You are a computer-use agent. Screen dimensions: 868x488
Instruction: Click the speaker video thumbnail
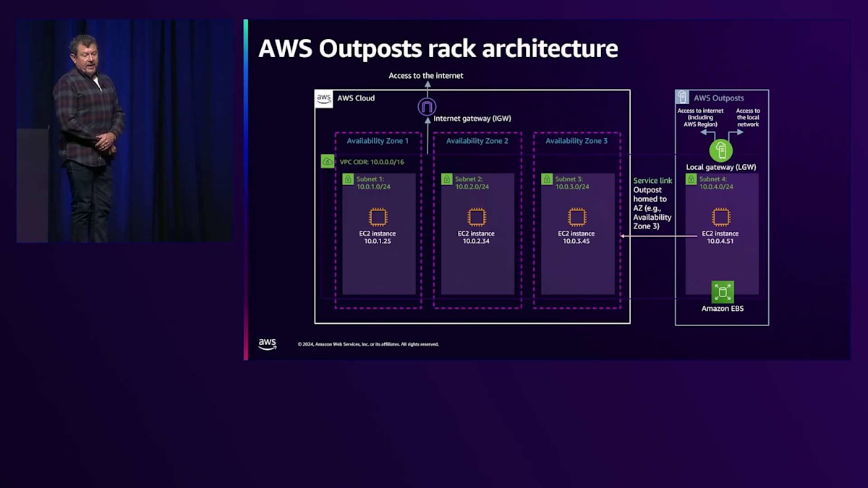[124, 131]
